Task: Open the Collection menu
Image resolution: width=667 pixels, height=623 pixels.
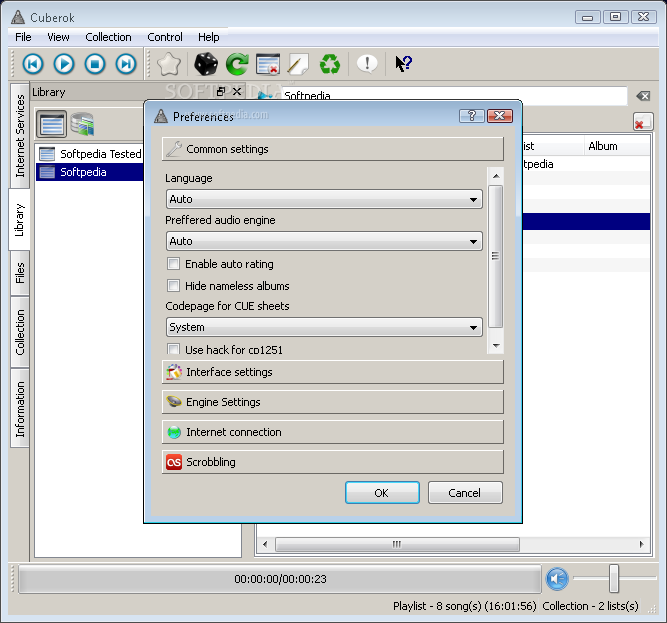Action: (x=108, y=37)
